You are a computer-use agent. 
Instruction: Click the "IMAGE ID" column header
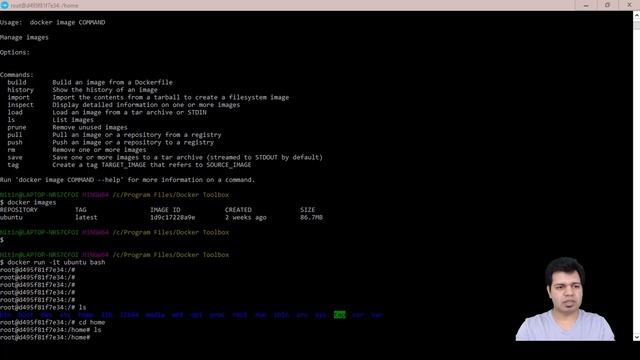pos(165,210)
